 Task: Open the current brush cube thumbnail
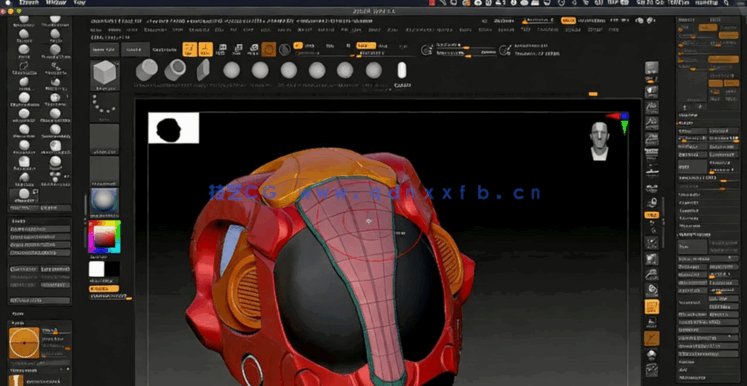104,75
